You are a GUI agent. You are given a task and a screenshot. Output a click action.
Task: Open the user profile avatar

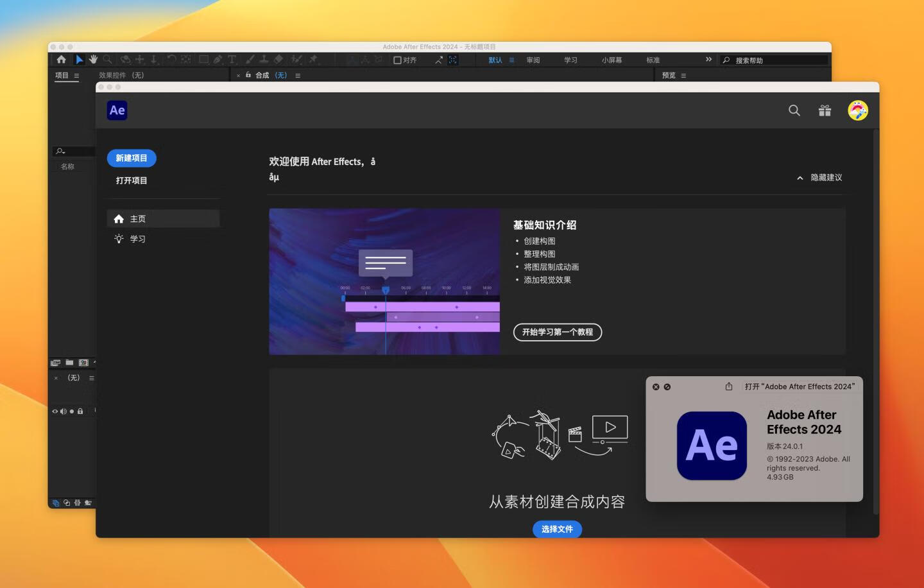click(x=858, y=110)
